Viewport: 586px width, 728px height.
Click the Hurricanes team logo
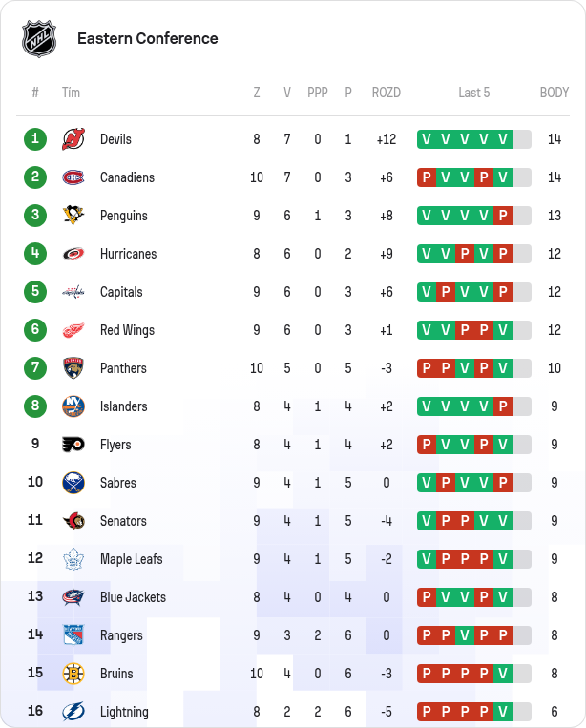[x=73, y=254]
